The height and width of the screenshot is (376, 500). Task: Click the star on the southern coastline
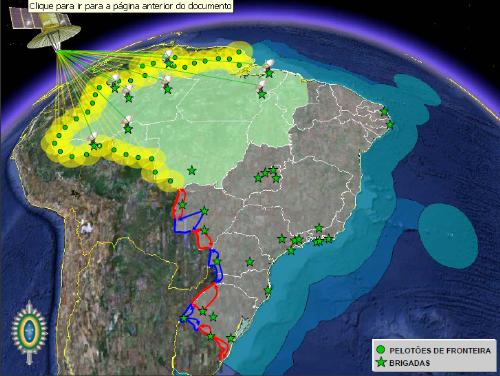pyautogui.click(x=268, y=291)
